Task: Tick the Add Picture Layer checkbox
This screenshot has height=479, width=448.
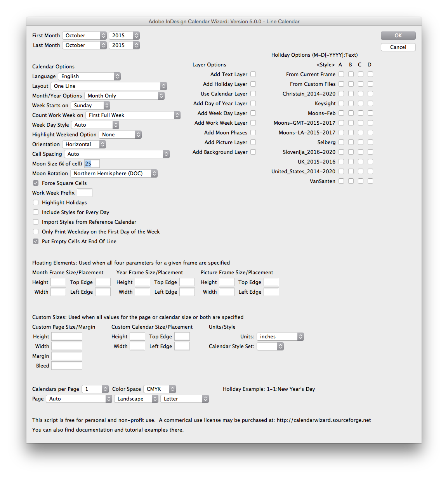Action: pos(253,142)
